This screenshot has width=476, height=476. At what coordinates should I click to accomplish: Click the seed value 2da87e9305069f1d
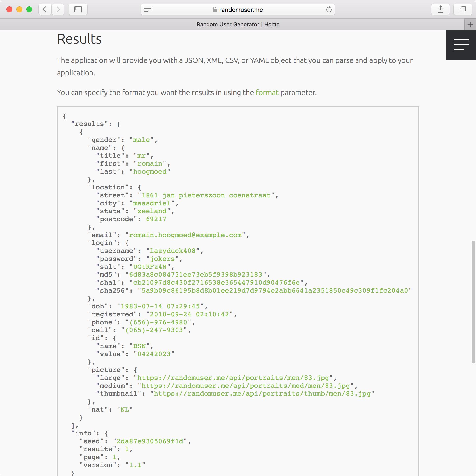(150, 441)
